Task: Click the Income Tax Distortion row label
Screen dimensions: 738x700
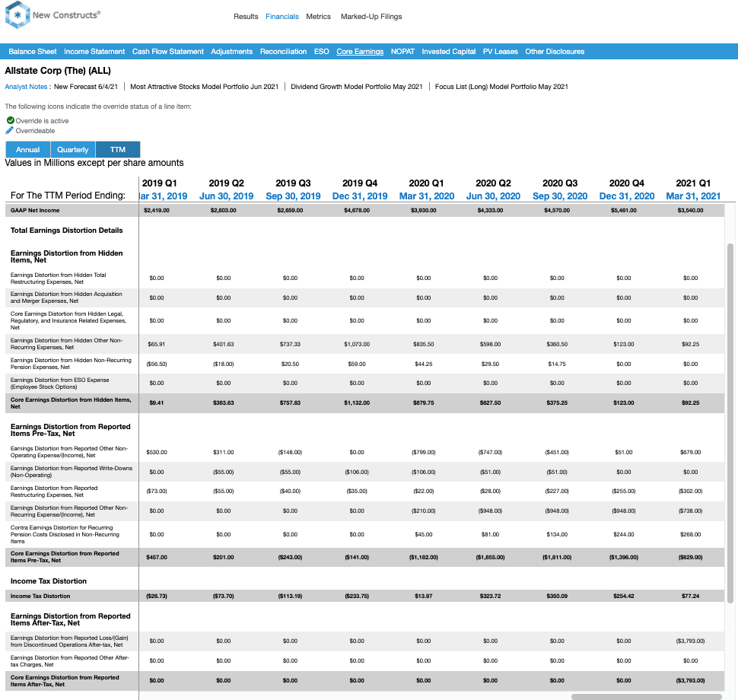Action: (x=40, y=596)
